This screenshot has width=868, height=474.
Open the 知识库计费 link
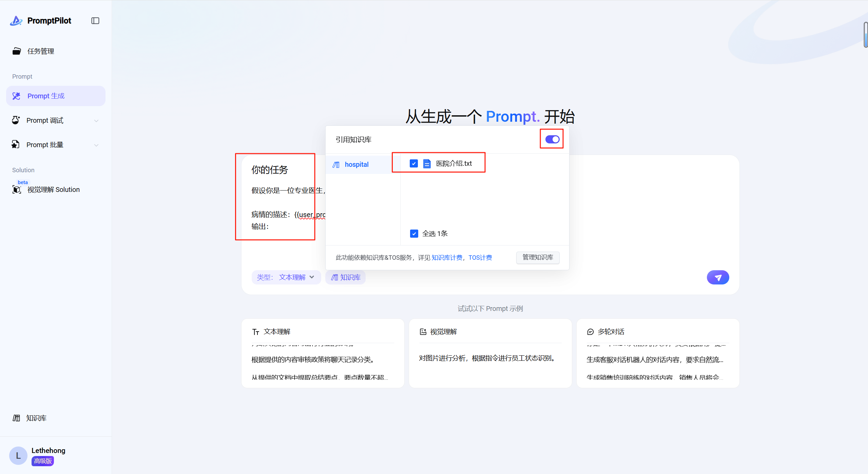click(446, 258)
